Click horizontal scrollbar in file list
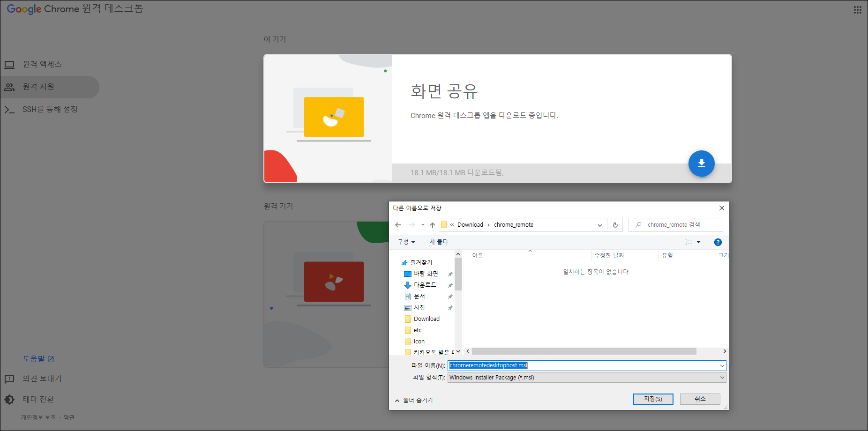 584,351
